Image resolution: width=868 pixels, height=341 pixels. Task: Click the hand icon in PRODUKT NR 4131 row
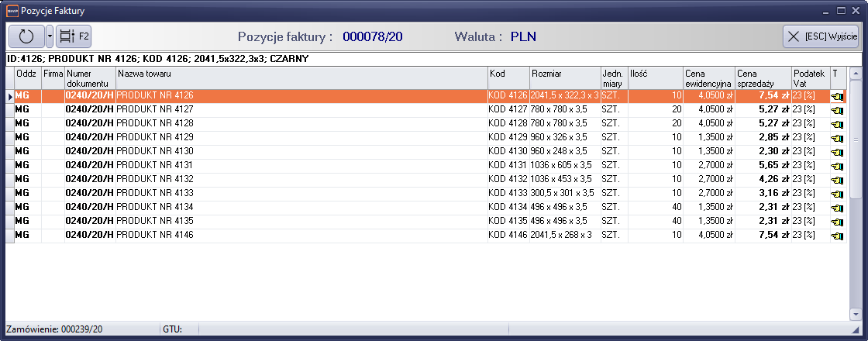(838, 165)
